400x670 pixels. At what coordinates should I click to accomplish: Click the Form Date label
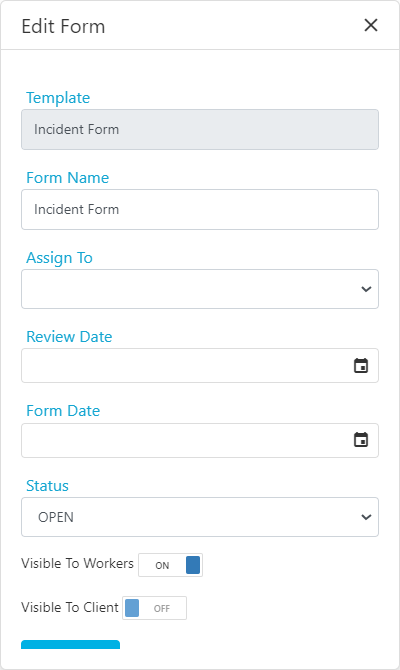pyautogui.click(x=63, y=411)
